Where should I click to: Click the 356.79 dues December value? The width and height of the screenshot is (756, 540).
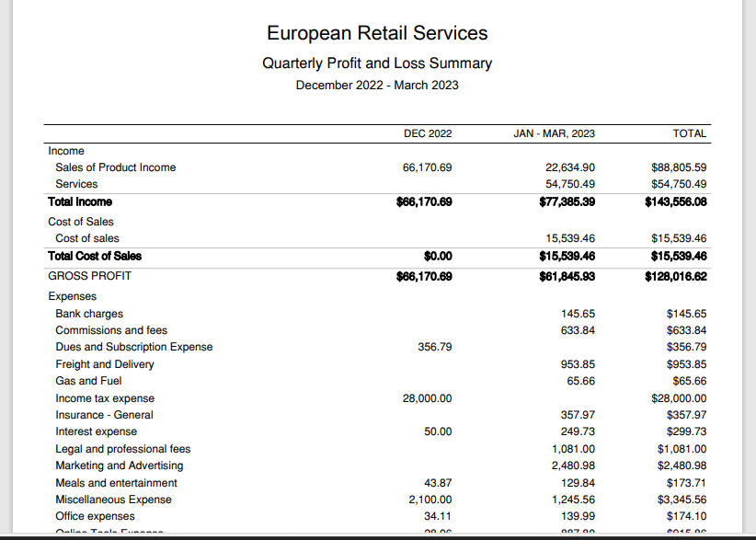(435, 347)
